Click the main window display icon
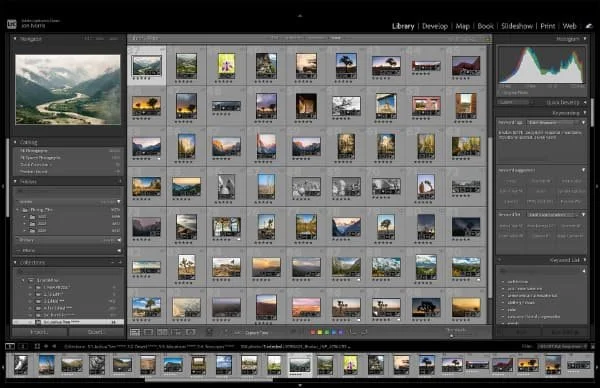The image size is (600, 388). 10,346
